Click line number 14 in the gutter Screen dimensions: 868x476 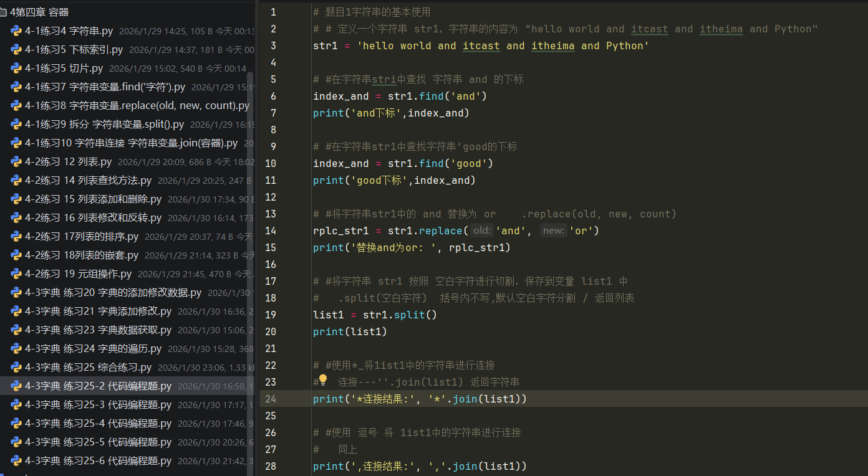[270, 231]
